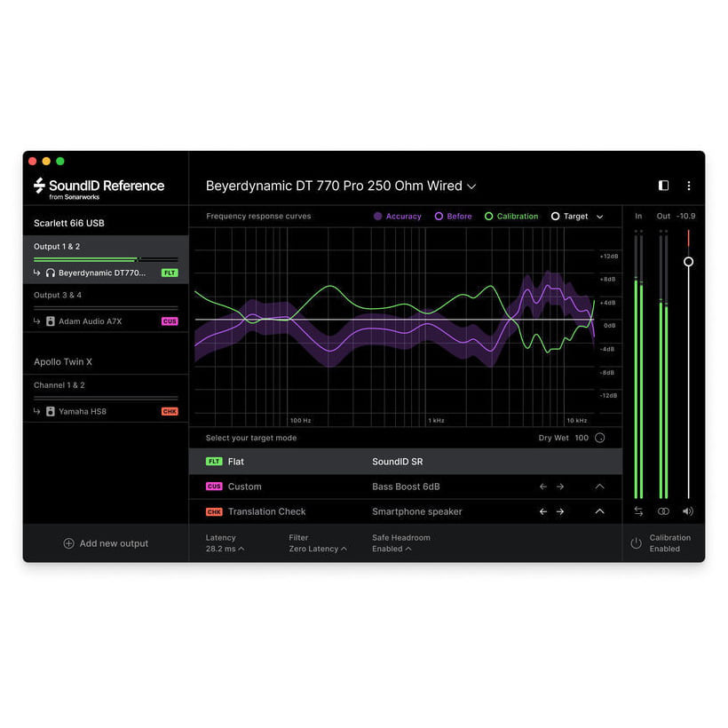
Task: Go to previous Translation Check preset arrow
Action: point(543,511)
